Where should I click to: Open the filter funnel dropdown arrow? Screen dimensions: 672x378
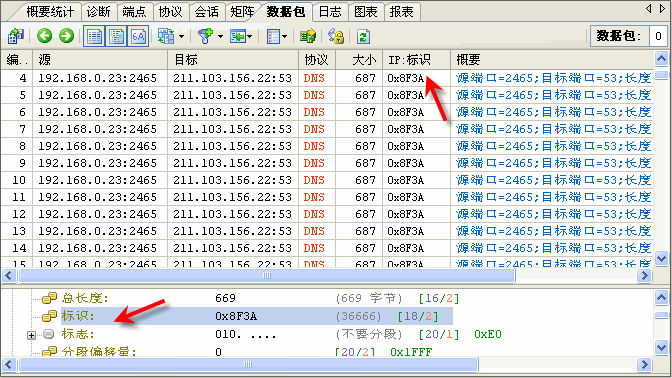220,37
